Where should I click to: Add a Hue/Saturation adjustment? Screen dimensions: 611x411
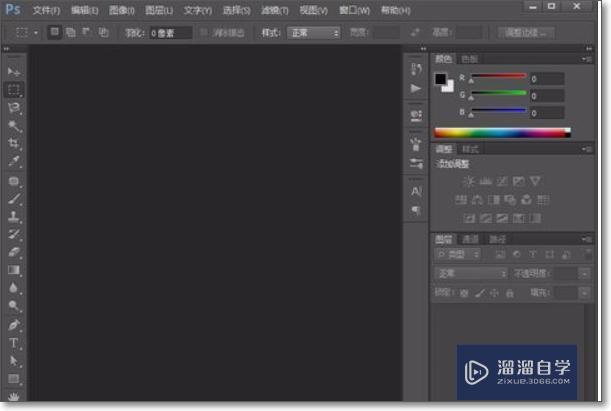[461, 200]
